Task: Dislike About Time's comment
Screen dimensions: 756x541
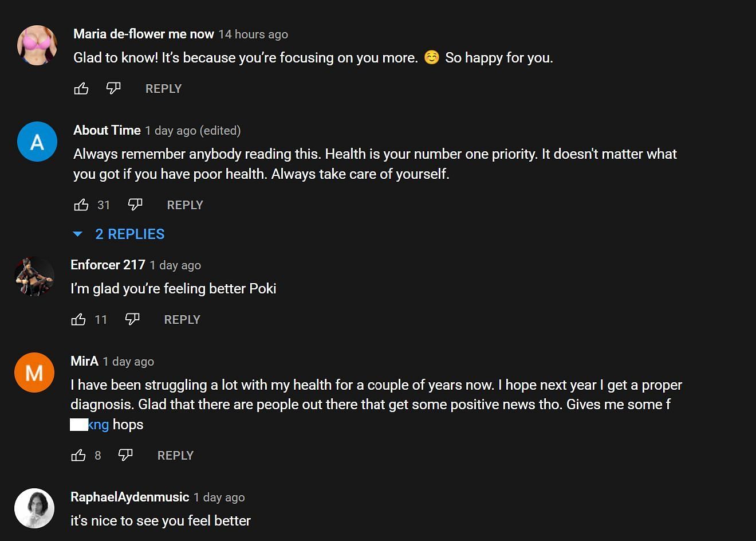Action: [135, 205]
